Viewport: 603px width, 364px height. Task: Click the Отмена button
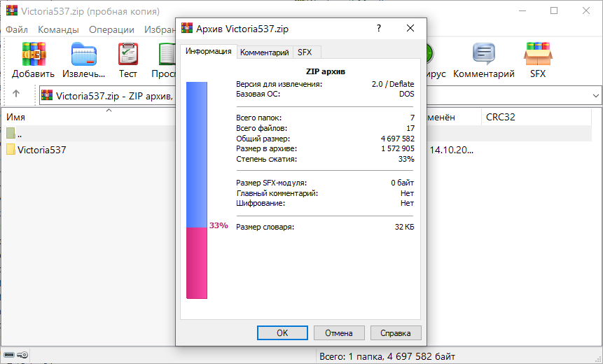point(339,333)
